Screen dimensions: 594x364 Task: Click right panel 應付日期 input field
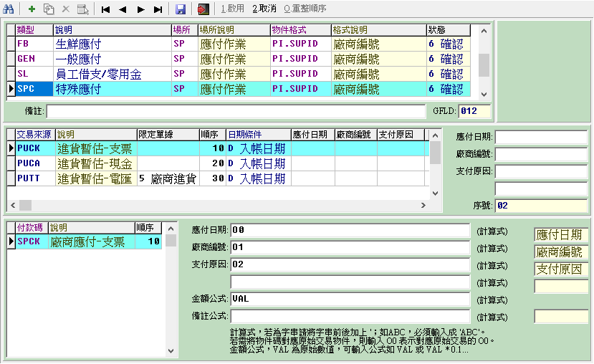coord(541,137)
